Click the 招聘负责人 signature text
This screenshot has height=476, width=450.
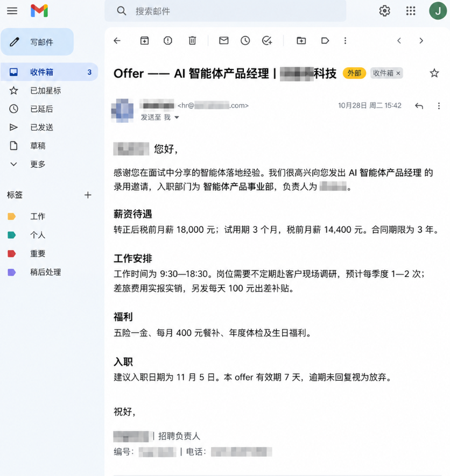(x=179, y=436)
